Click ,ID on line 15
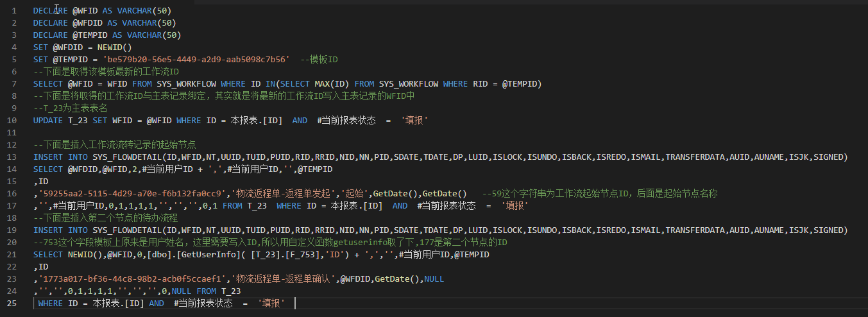The height and width of the screenshot is (317, 868). point(40,182)
